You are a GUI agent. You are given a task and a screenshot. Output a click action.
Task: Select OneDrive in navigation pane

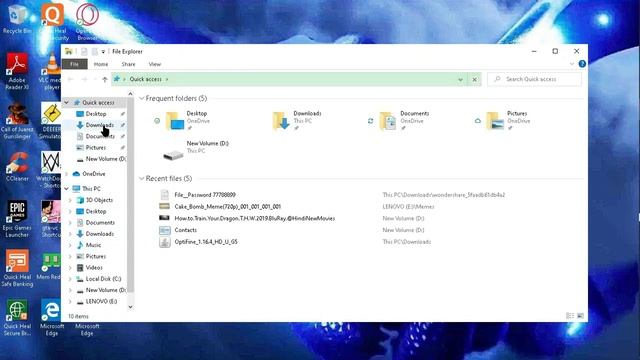click(x=94, y=174)
